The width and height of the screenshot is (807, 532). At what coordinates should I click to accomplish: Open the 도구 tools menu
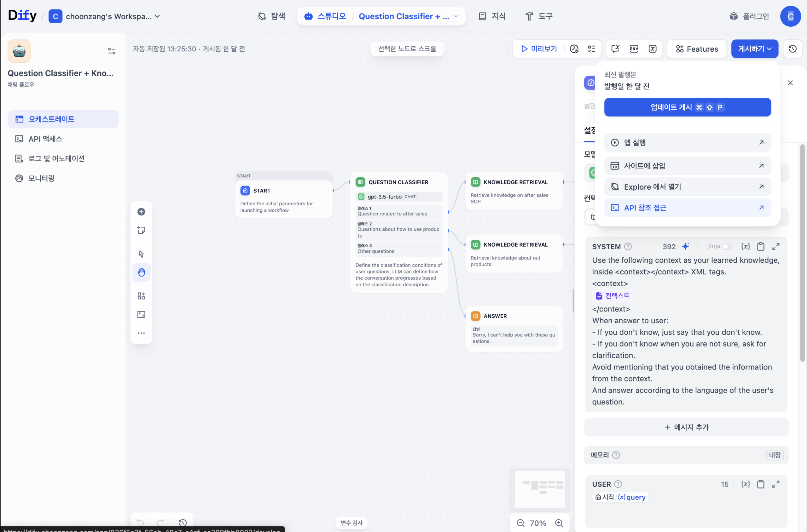coord(538,16)
